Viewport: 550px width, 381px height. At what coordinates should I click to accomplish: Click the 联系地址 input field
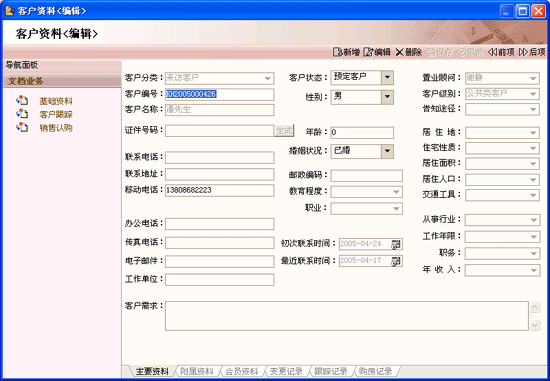pos(220,174)
